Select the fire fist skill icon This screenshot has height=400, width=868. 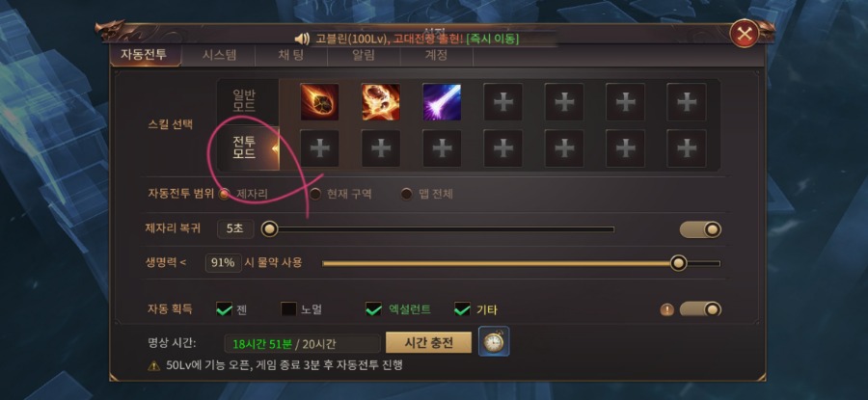point(381,102)
